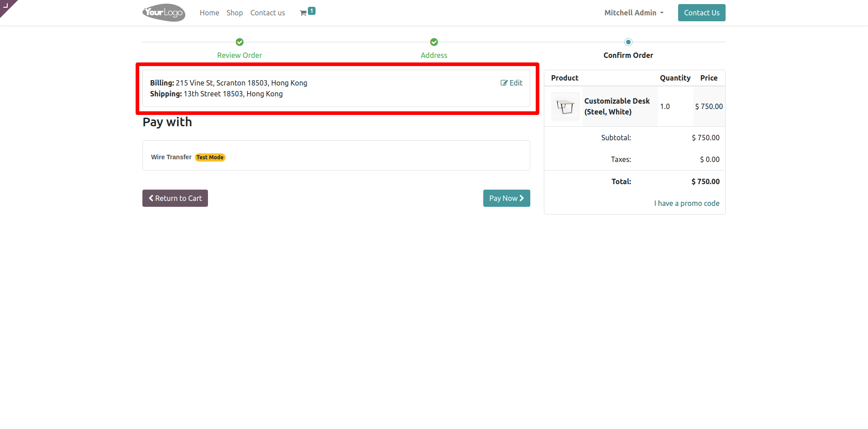The height and width of the screenshot is (429, 868).
Task: Click the bold Total amount $ 750.00
Action: pos(705,181)
